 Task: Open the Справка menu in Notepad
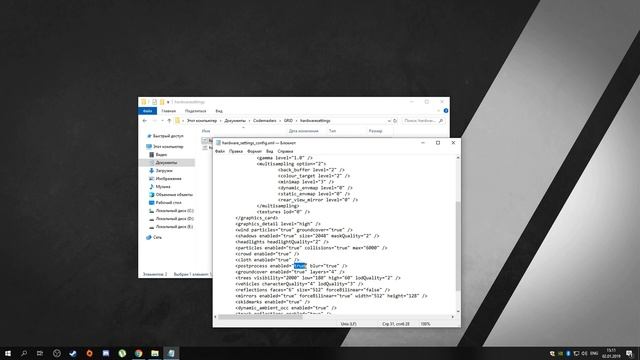[x=285, y=151]
